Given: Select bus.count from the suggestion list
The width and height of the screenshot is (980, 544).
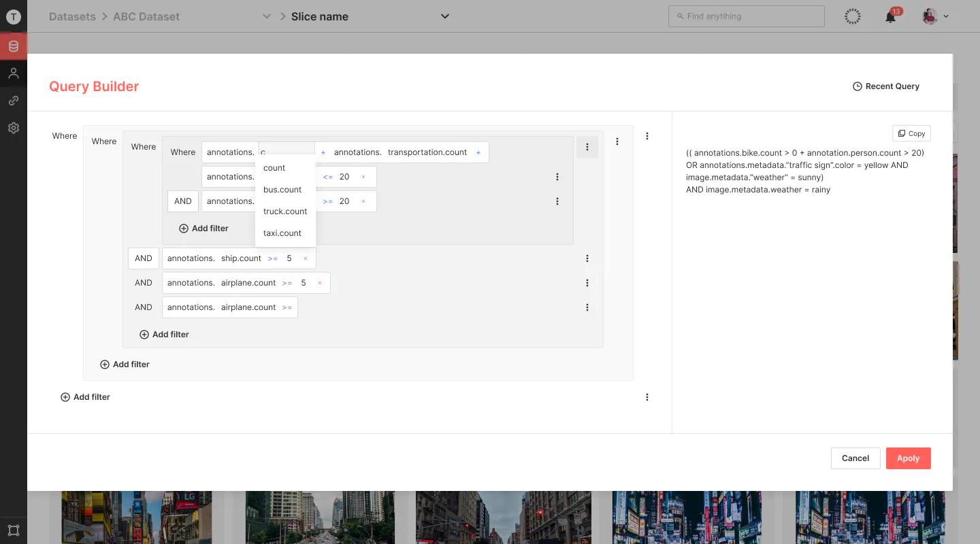Looking at the screenshot, I should (x=282, y=190).
